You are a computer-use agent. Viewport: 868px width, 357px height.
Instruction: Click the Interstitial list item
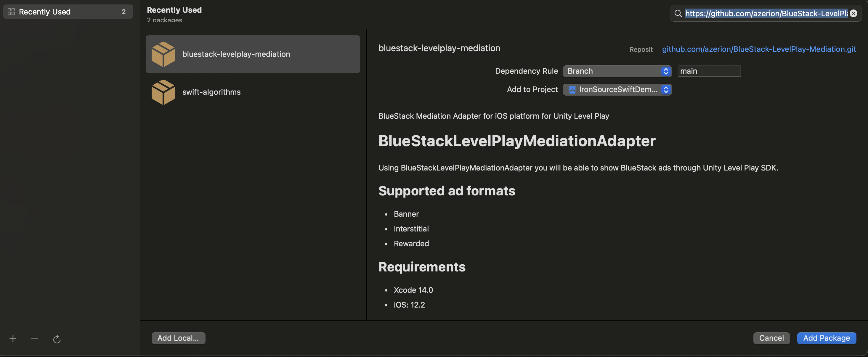click(x=411, y=229)
